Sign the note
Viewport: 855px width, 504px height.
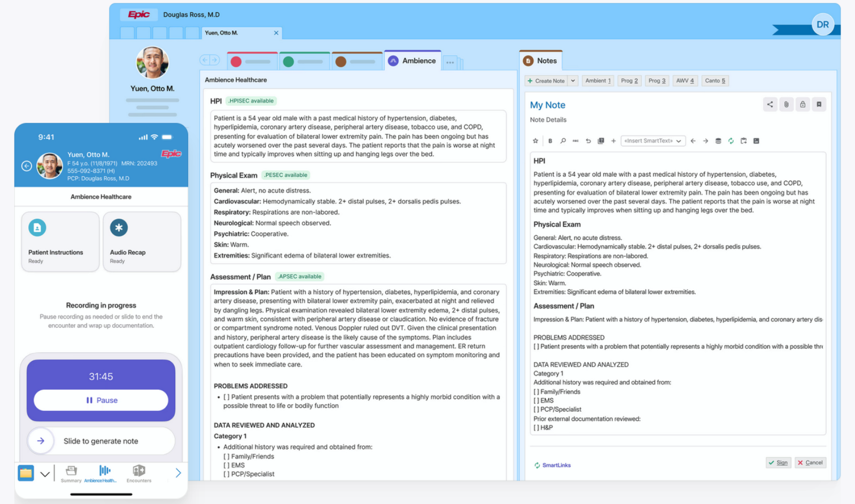tap(778, 463)
